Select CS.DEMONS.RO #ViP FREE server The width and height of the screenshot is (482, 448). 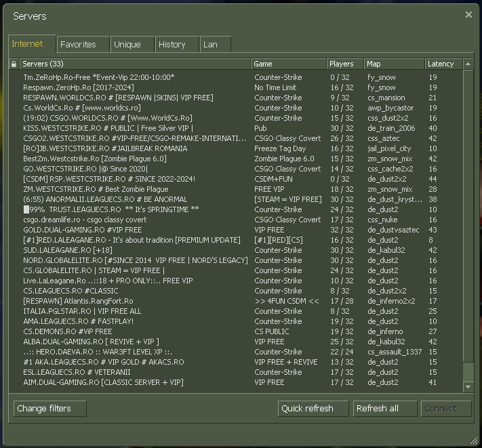[236, 331]
